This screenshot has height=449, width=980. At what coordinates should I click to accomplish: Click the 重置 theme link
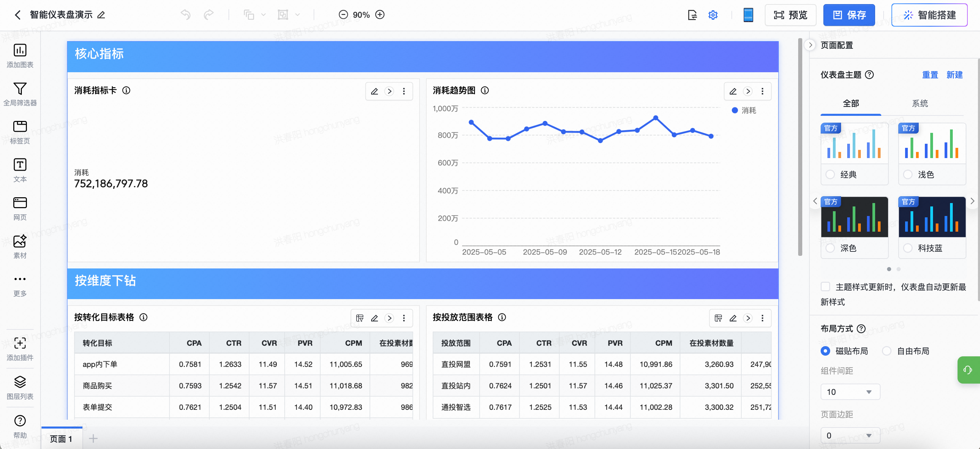coord(930,75)
